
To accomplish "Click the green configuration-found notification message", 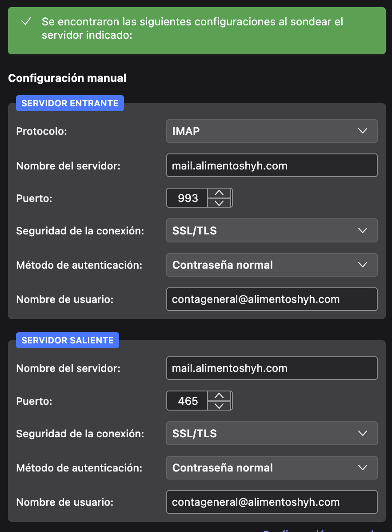I will 192,28.
